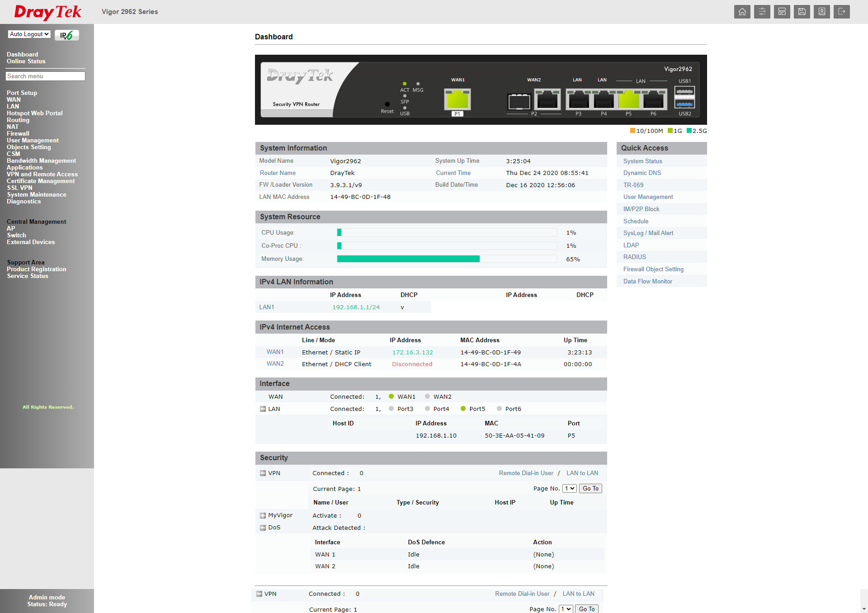Open the sliders settings icon in top toolbar
The height and width of the screenshot is (613, 868).
click(x=762, y=12)
